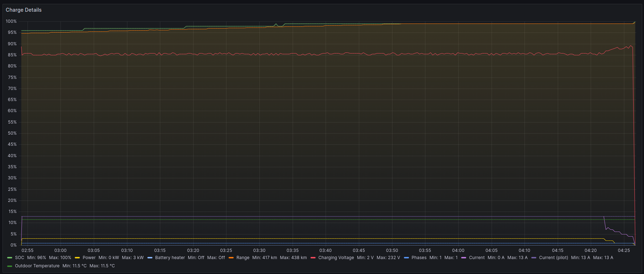Click Phases value 'Max: 1'

[451, 257]
